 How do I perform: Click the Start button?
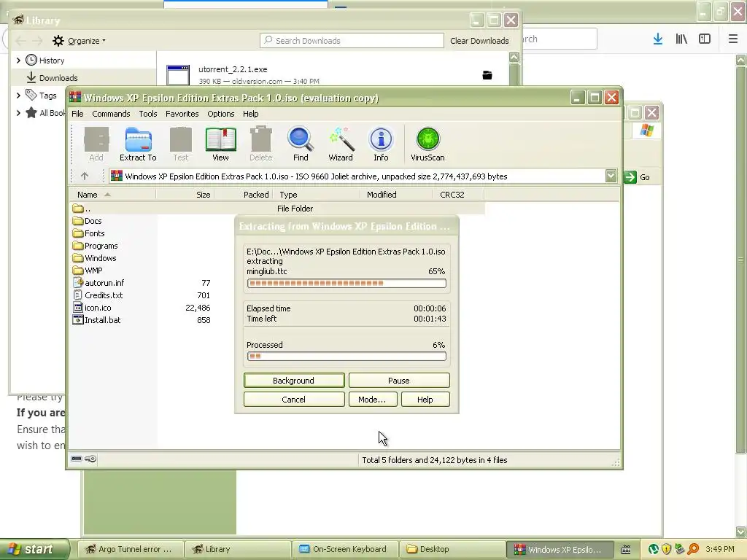tap(34, 549)
